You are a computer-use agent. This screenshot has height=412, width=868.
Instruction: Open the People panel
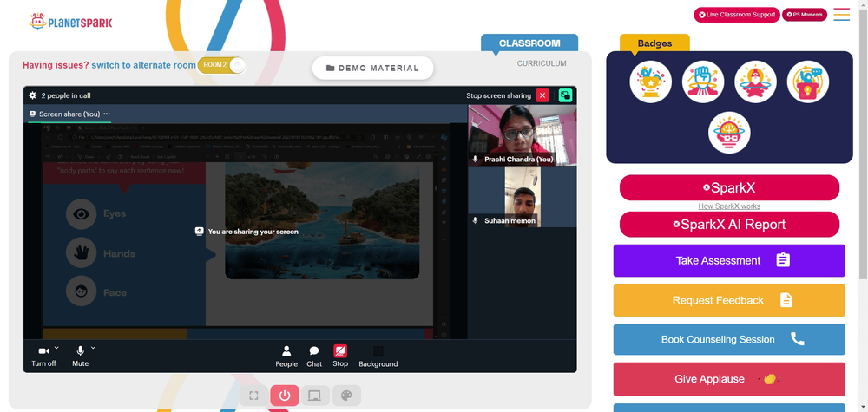(286, 356)
